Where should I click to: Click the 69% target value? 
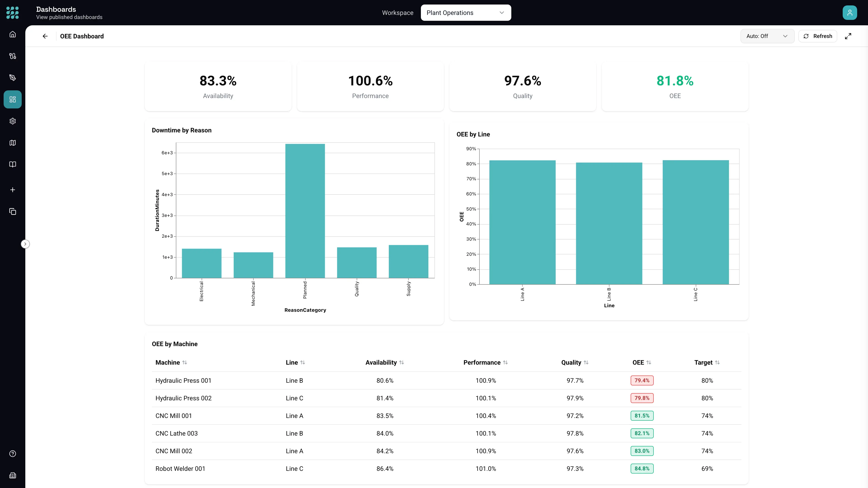(707, 469)
